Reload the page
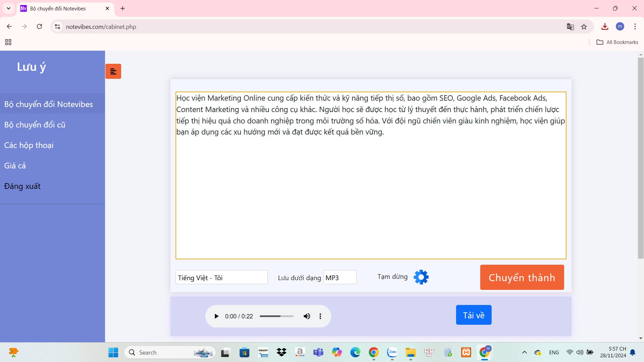Screen dimensions: 644x362 pos(39,27)
